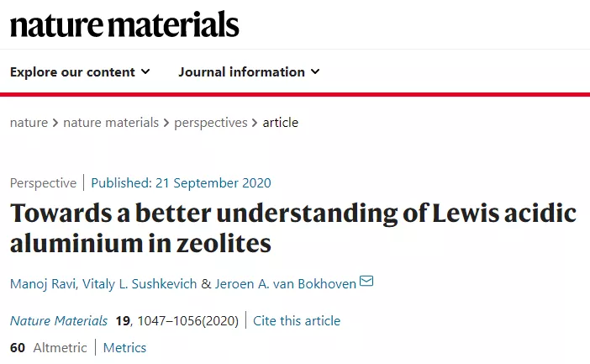The image size is (590, 364).
Task: Click the chevron beside Journal information
Action: [315, 71]
